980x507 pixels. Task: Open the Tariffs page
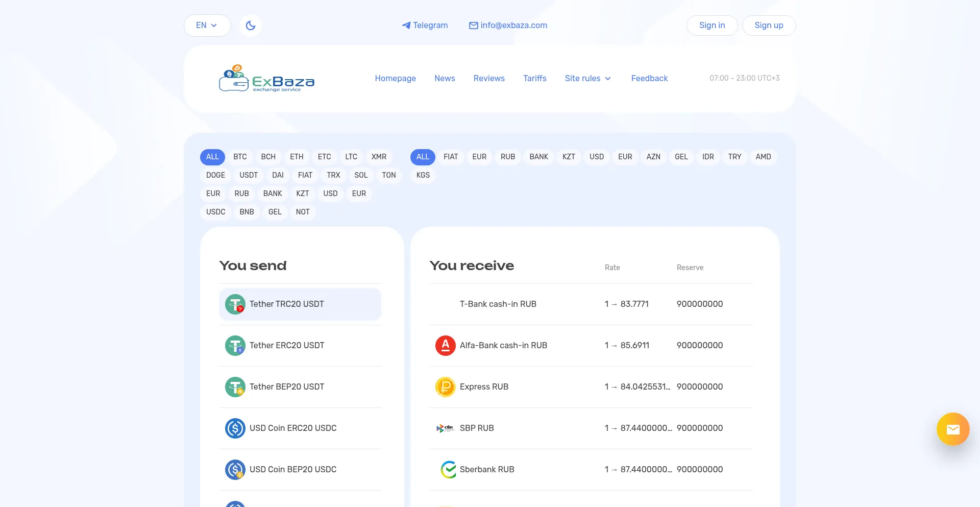tap(534, 78)
